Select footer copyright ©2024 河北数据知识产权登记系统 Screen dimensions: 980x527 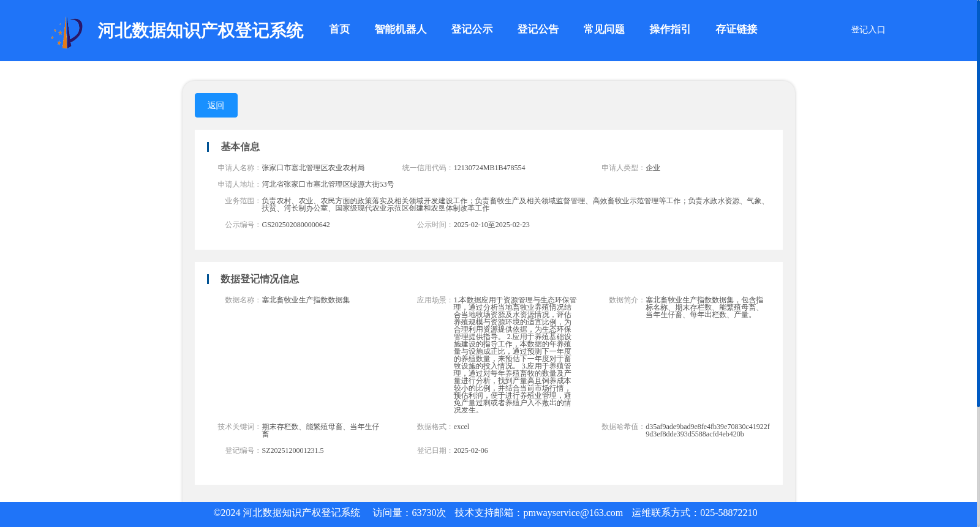tap(287, 513)
